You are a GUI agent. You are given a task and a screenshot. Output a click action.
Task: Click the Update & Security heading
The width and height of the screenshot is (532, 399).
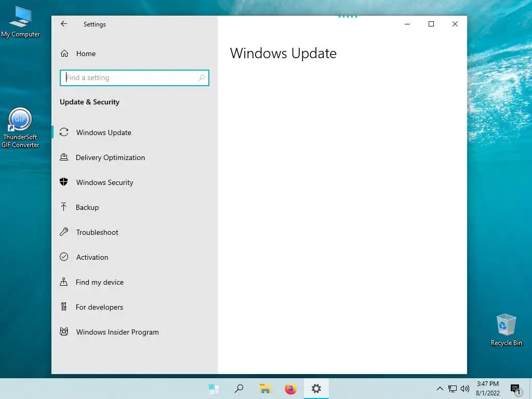coord(89,102)
